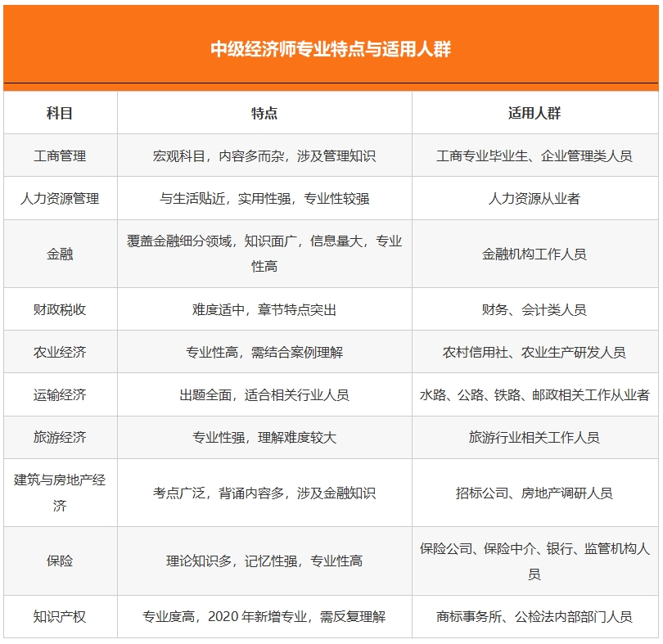Click the 旅游行业相关工作人员 cell
The height and width of the screenshot is (644, 663).
coord(534,437)
